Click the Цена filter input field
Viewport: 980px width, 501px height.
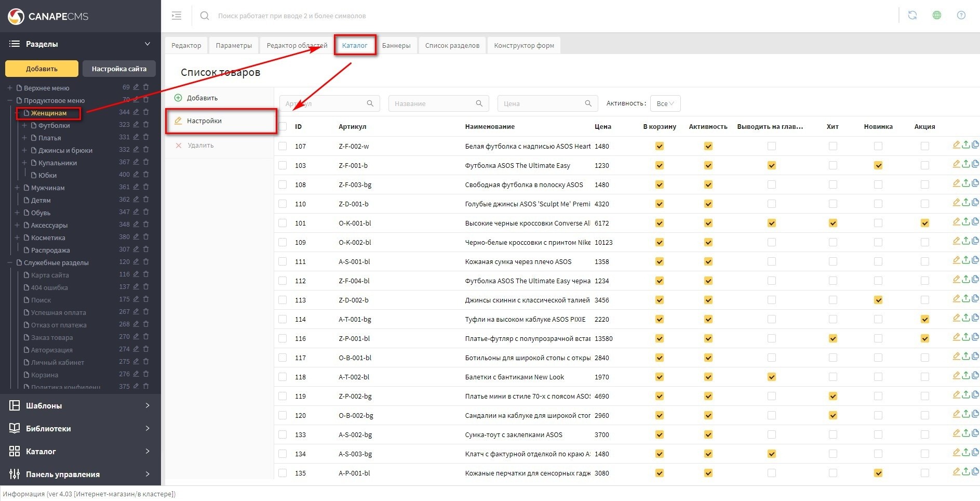[x=540, y=103]
